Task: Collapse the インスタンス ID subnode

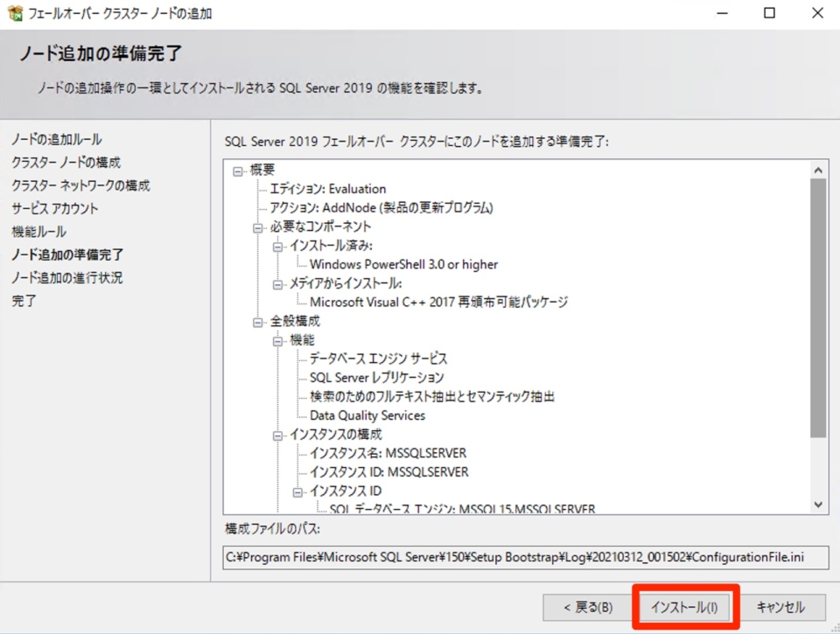Action: (297, 492)
